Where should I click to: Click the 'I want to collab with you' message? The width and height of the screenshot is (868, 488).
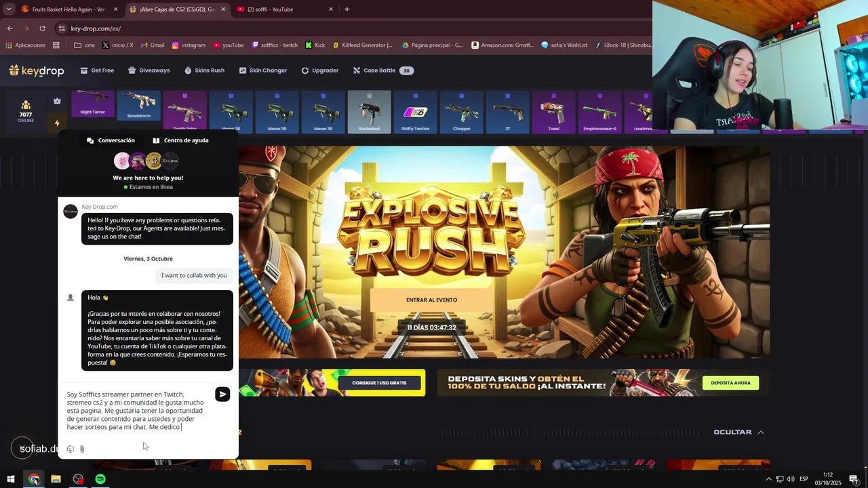pos(194,275)
